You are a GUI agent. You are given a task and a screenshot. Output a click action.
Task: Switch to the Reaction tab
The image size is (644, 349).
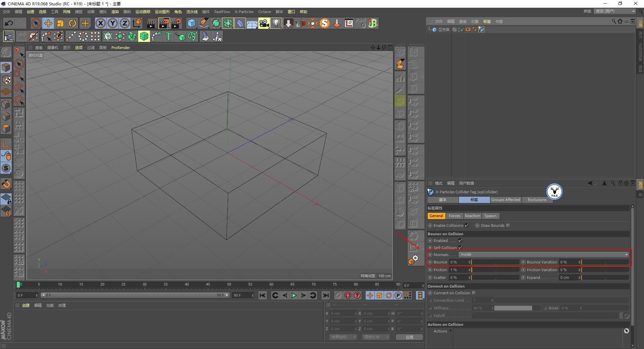[x=472, y=216]
